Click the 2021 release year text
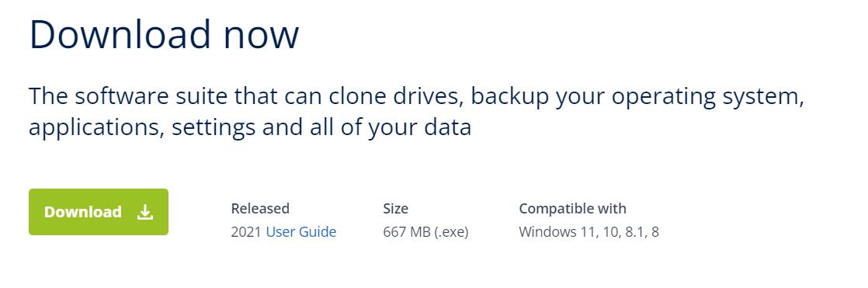This screenshot has height=288, width=868. pos(246,231)
